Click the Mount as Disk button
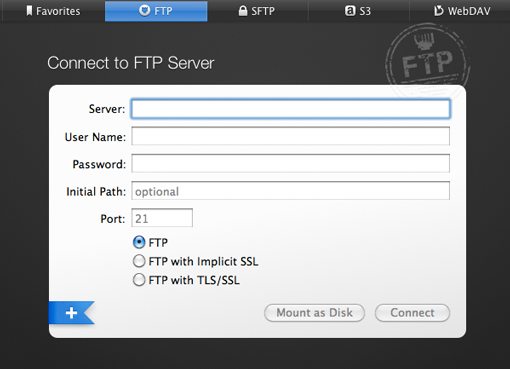The image size is (510, 369). click(314, 313)
